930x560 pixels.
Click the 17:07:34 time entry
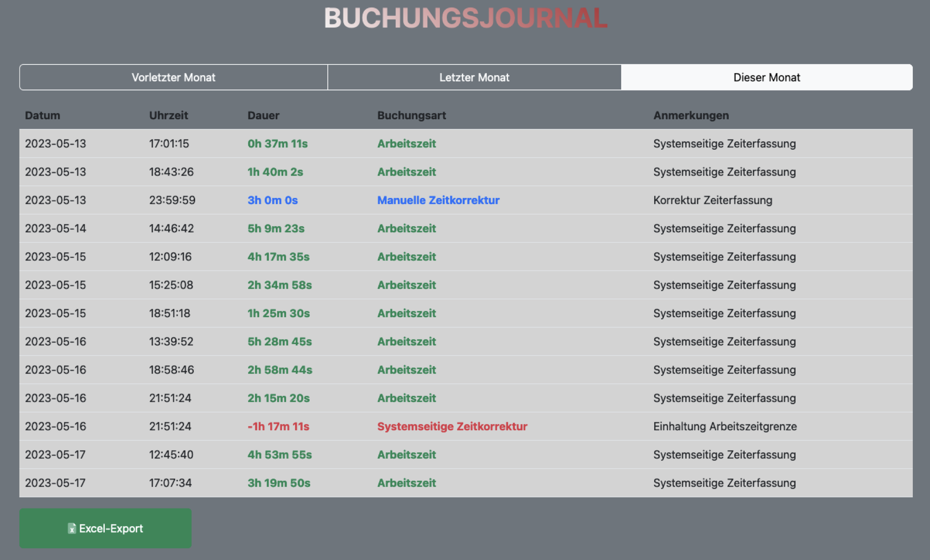(170, 483)
